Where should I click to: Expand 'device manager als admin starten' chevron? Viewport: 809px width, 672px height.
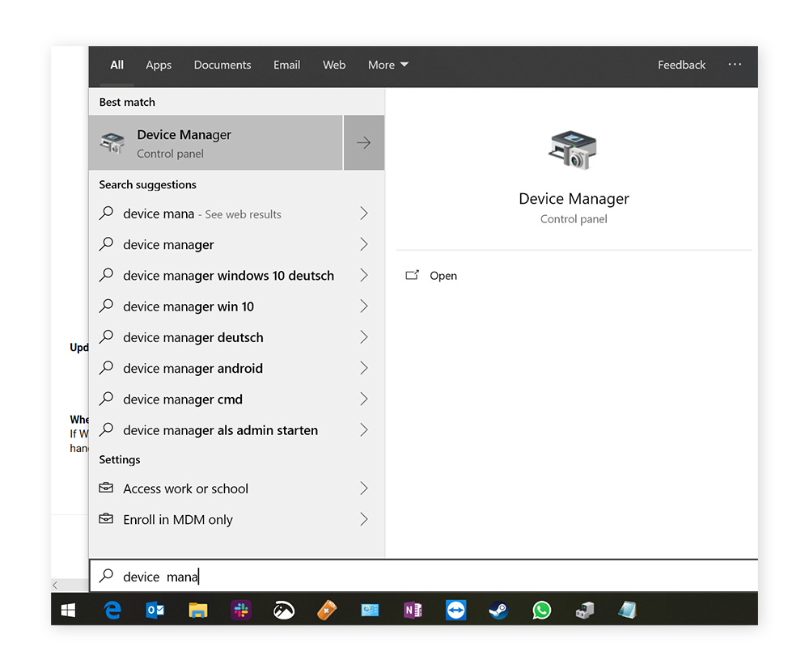pyautogui.click(x=364, y=429)
